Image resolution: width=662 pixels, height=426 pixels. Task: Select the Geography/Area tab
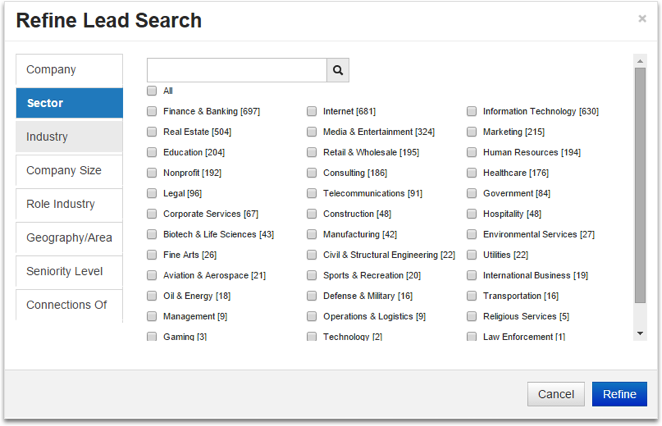click(x=69, y=238)
